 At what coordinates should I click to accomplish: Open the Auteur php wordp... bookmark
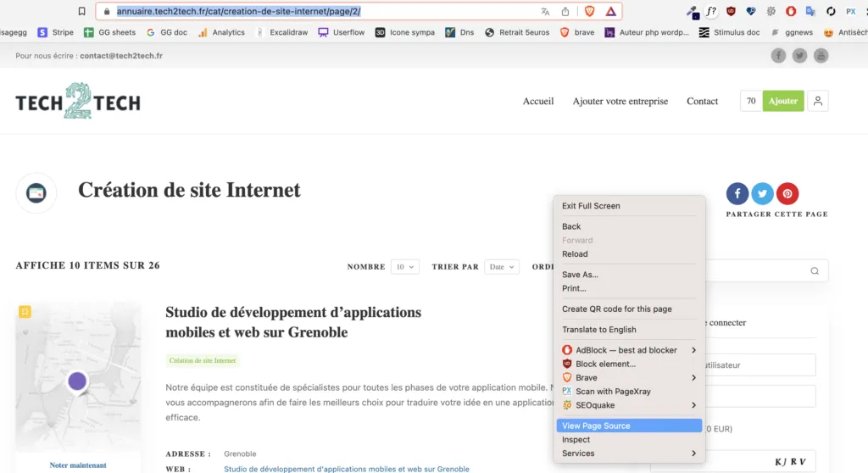tap(647, 32)
